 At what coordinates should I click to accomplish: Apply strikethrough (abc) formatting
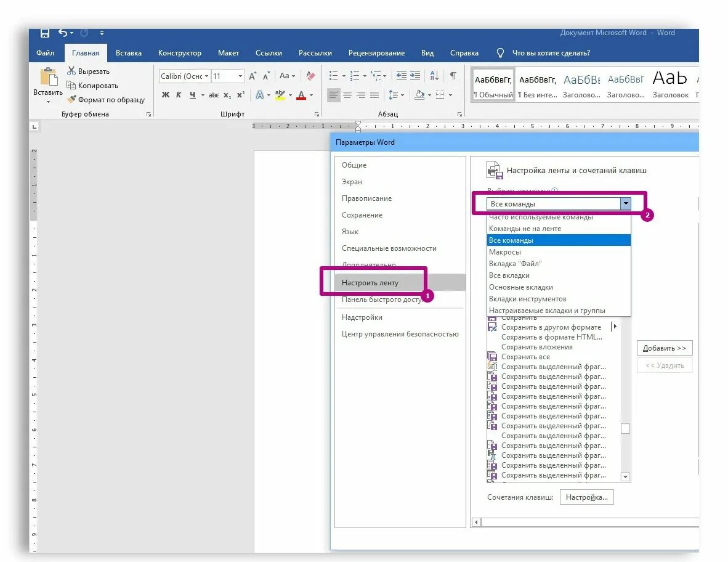(214, 95)
